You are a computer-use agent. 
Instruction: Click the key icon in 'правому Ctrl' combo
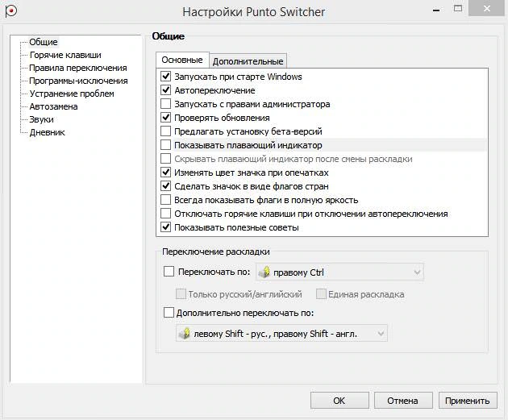264,272
